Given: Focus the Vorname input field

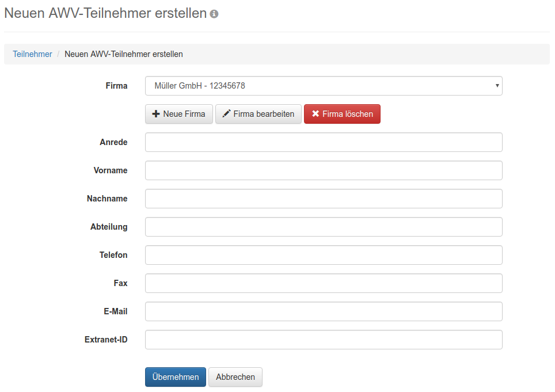Looking at the screenshot, I should 324,170.
